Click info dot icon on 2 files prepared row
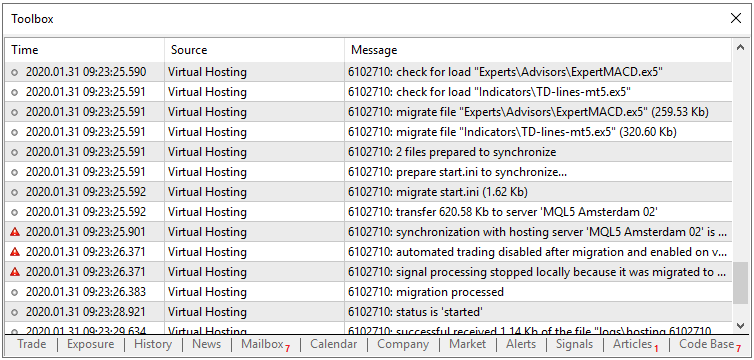Screen dimensions: 754x360 coord(15,152)
